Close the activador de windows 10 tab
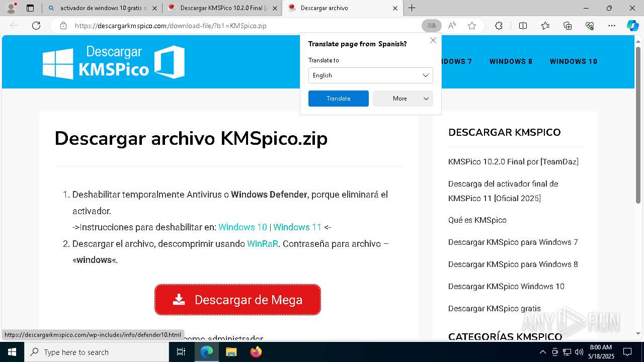 point(154,8)
